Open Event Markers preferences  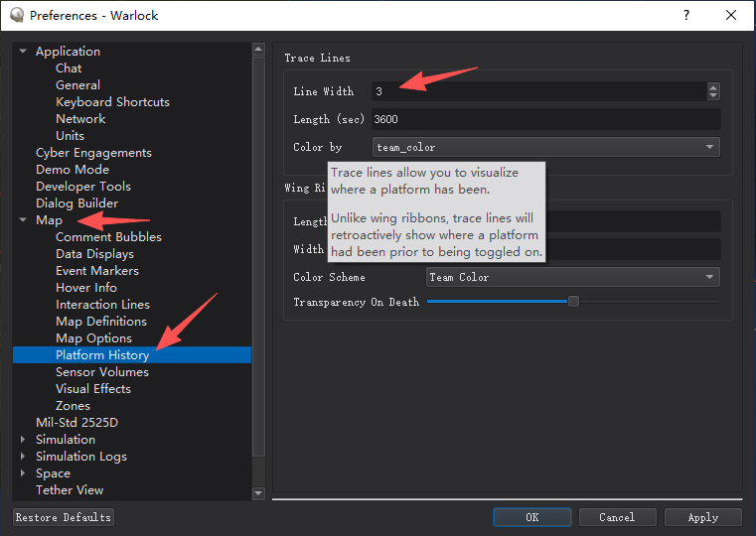(97, 270)
